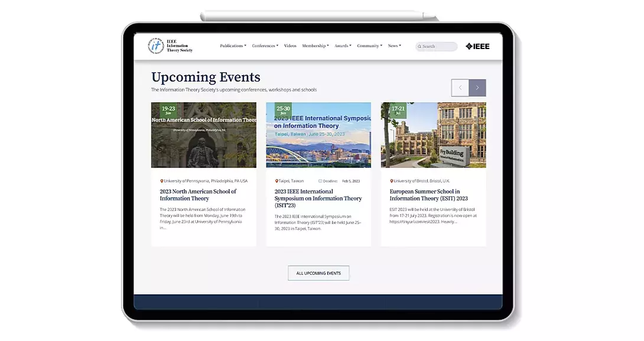The width and height of the screenshot is (644, 341).
Task: Advance carousel with the next arrow
Action: tap(477, 88)
